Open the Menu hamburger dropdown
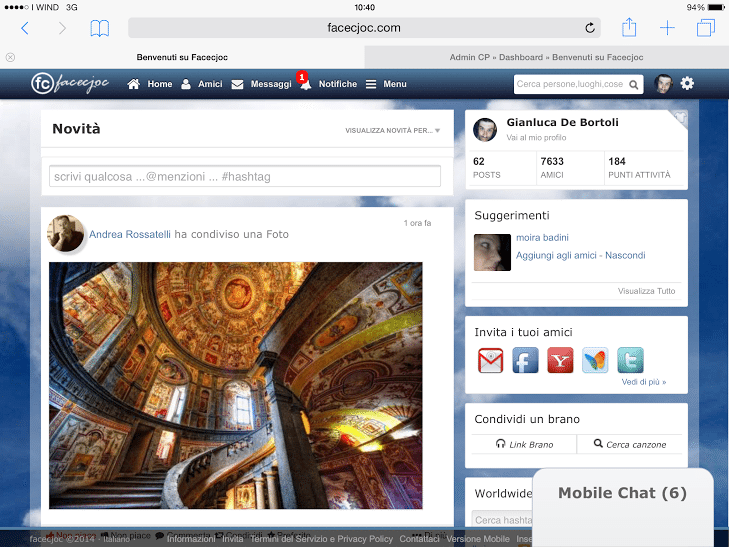Screen dimensions: 729x547 [386, 84]
